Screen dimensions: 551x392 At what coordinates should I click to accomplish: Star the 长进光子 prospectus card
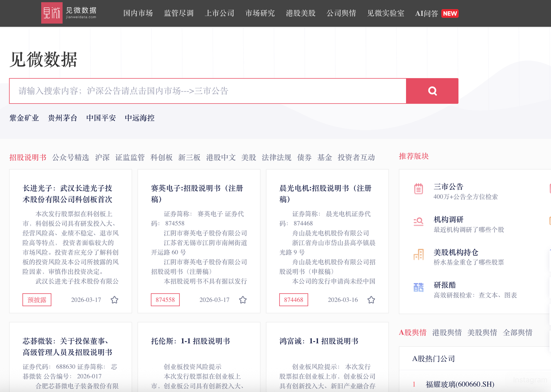tap(115, 300)
